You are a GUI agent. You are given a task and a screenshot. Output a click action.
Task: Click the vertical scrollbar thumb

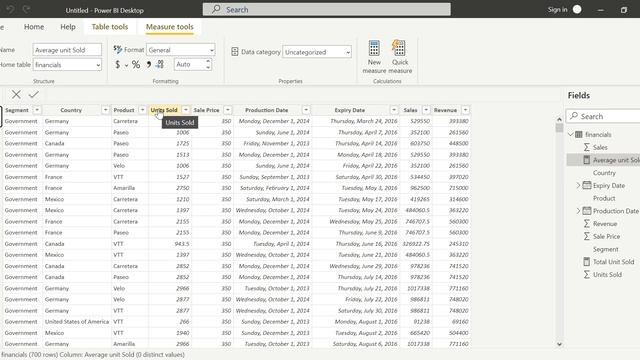coord(559,128)
